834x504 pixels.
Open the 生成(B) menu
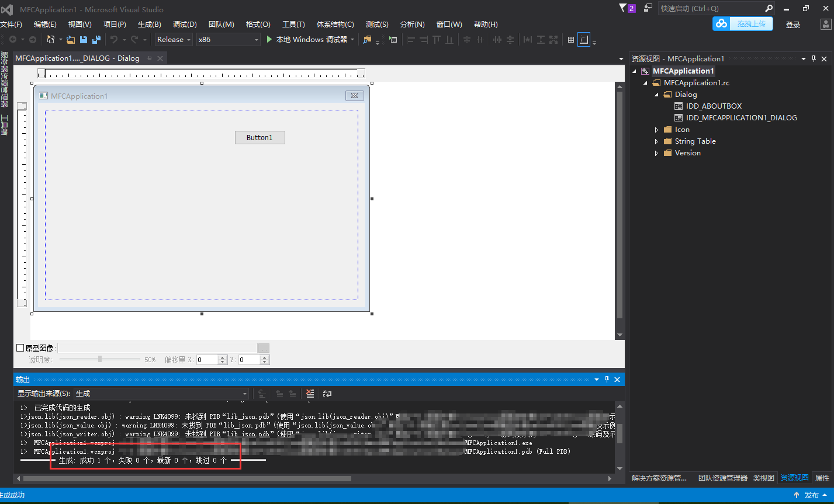(x=149, y=25)
